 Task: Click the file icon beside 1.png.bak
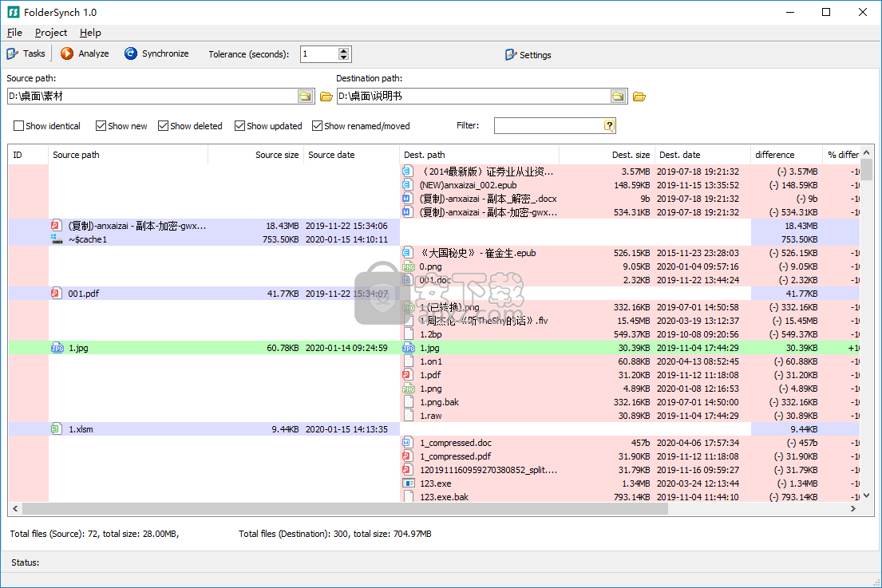(x=409, y=402)
